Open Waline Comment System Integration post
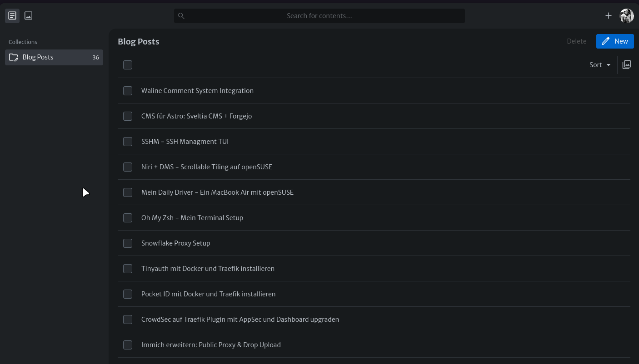The image size is (639, 364). [197, 91]
